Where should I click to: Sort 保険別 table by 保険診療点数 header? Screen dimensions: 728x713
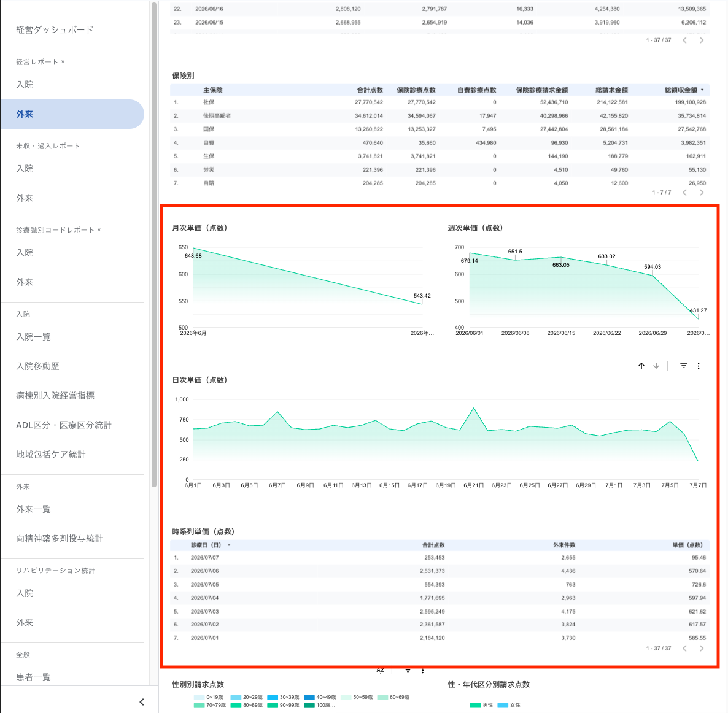point(416,90)
